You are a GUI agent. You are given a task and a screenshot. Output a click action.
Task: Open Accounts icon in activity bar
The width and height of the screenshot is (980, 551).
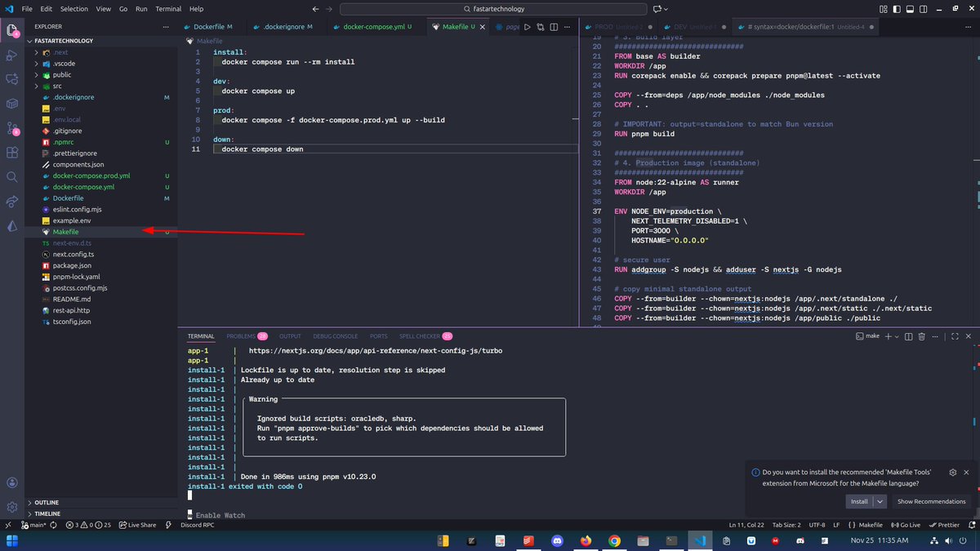[x=12, y=483]
